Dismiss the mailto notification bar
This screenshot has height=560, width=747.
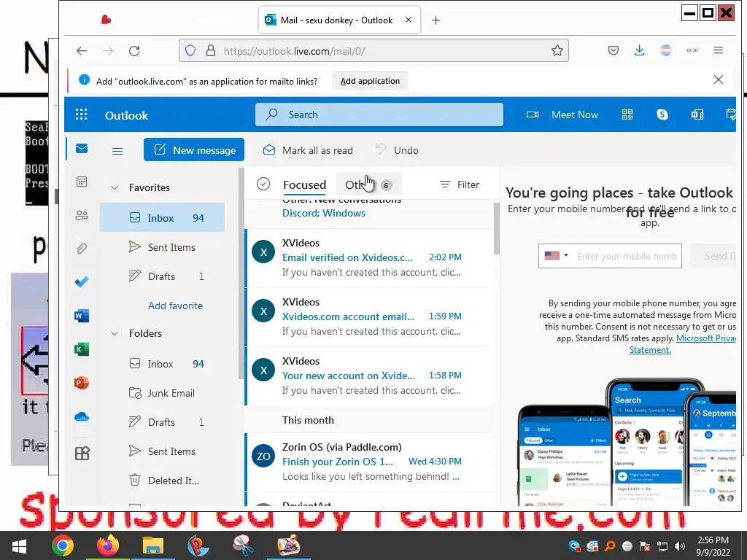pos(719,79)
